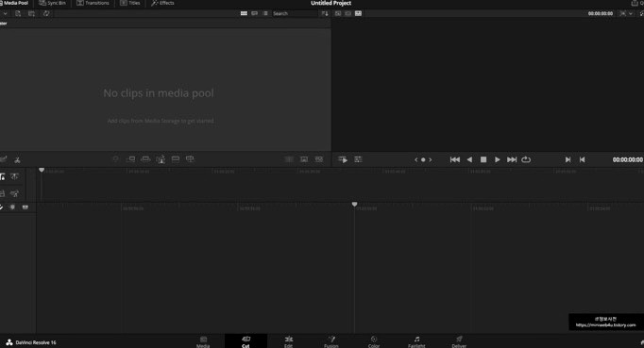Jump to the previous edit point
The image size is (644, 348).
(582, 159)
